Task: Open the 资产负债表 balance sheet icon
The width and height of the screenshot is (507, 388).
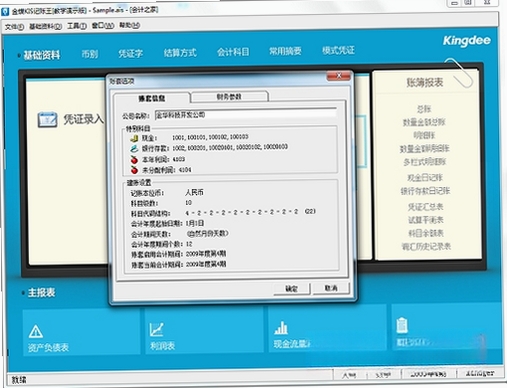Action: click(x=36, y=331)
